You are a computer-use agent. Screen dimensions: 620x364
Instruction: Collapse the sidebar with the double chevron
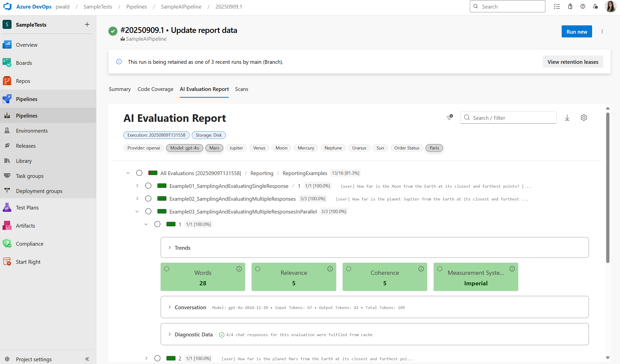pyautogui.click(x=87, y=359)
